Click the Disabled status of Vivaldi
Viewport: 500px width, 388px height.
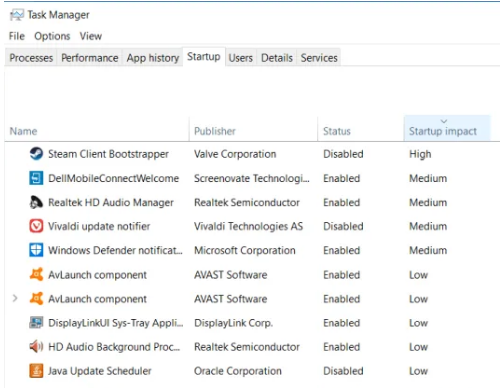pos(343,226)
